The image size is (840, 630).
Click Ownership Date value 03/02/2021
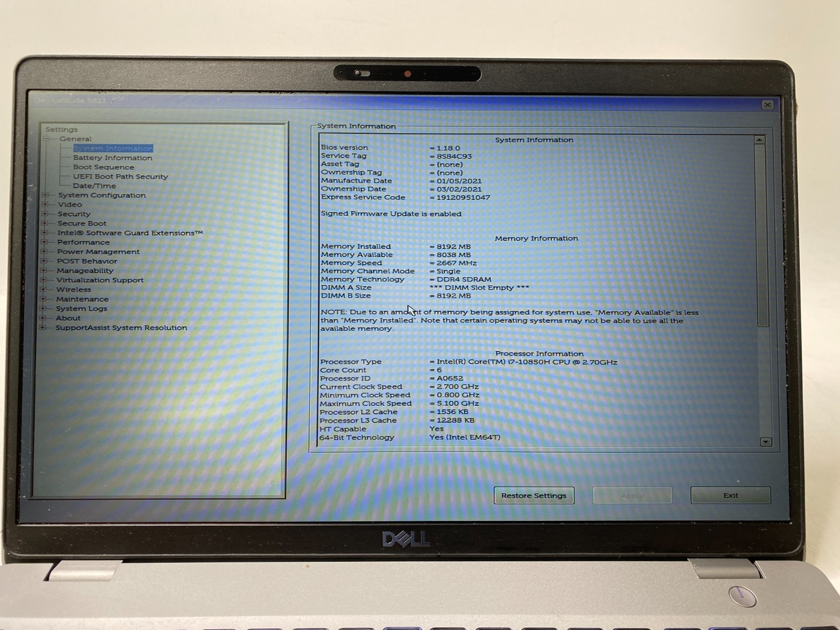tap(459, 189)
